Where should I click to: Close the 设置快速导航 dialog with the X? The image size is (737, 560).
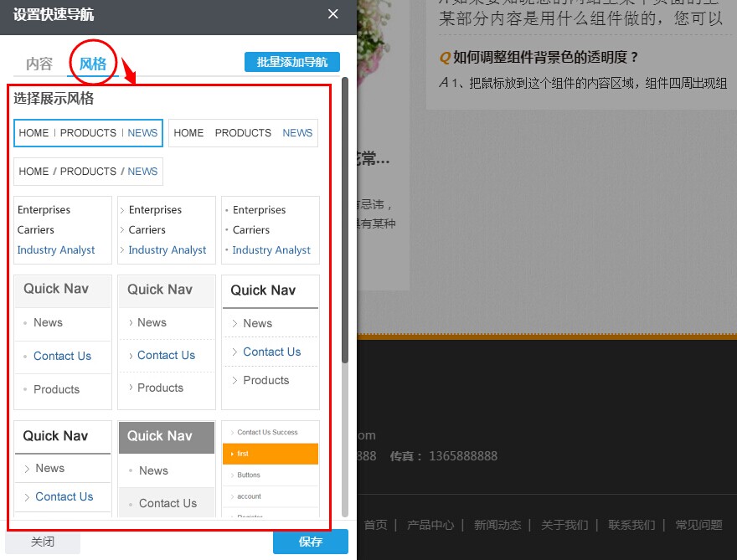[332, 14]
